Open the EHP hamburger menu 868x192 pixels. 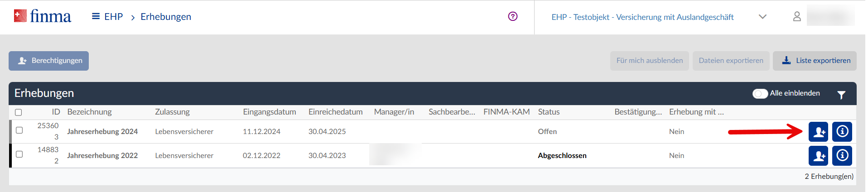[96, 17]
